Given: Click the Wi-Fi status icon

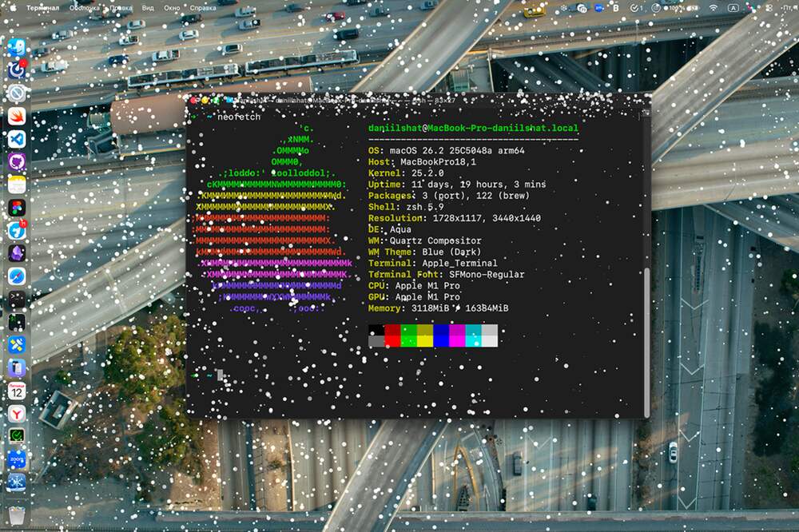Looking at the screenshot, I should (x=713, y=7).
